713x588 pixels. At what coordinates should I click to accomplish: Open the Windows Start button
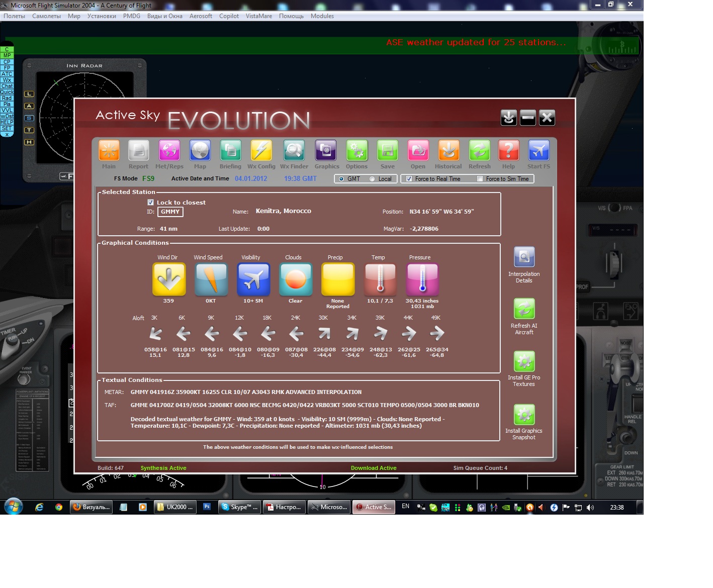click(13, 507)
